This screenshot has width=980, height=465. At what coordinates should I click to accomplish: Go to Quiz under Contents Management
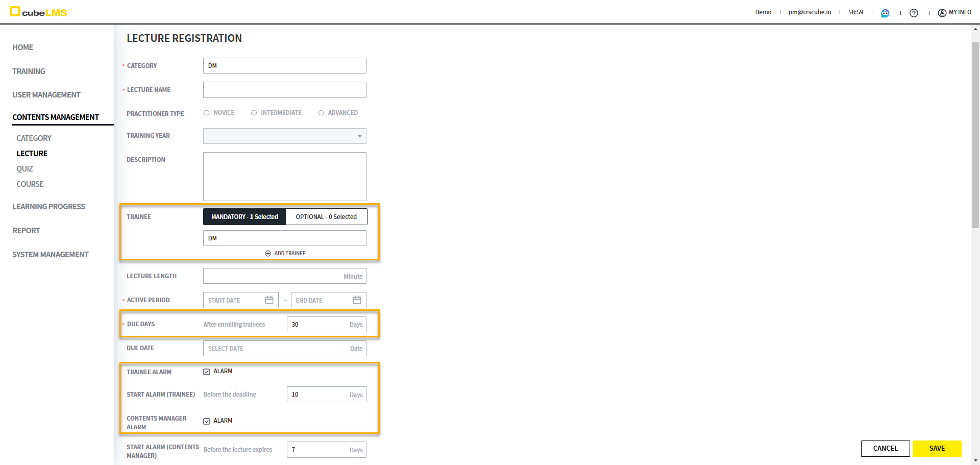24,169
